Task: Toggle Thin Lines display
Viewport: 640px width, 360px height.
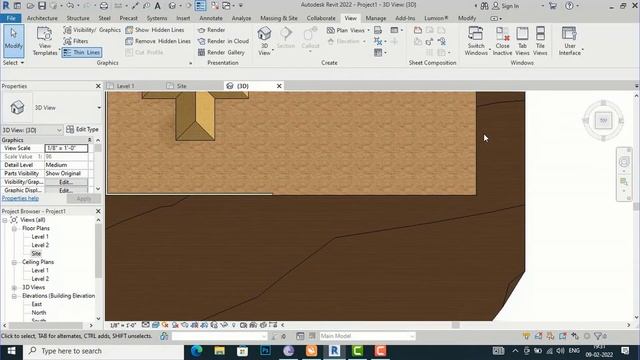Action: (82, 52)
